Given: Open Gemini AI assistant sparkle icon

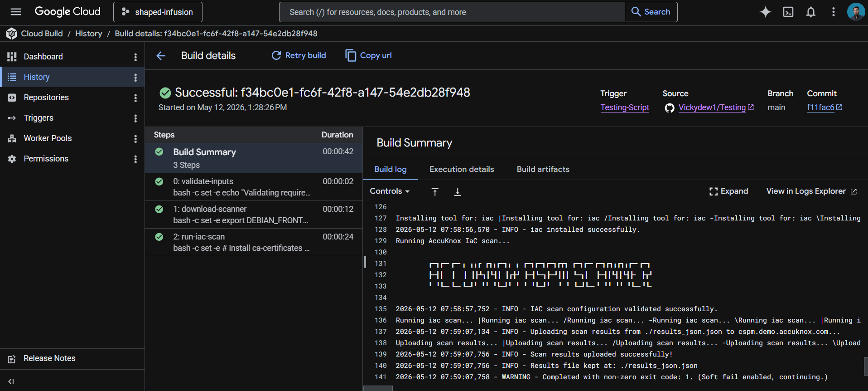Looking at the screenshot, I should point(766,12).
